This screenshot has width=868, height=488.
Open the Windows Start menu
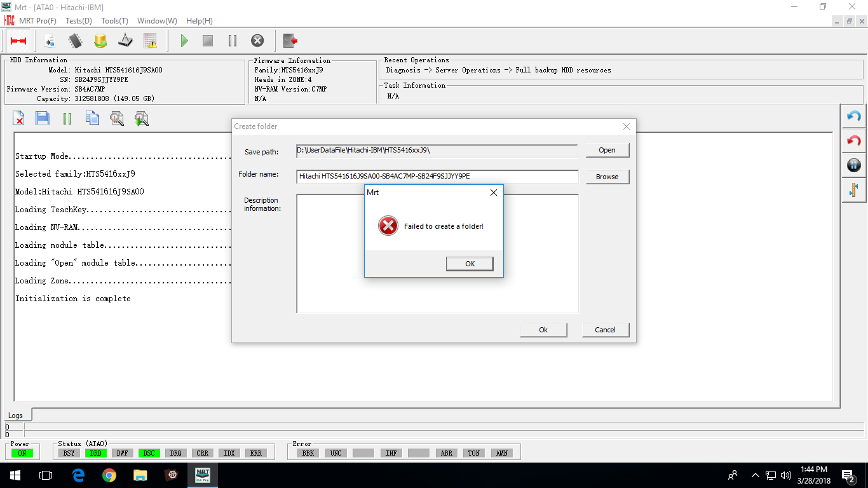coord(15,475)
